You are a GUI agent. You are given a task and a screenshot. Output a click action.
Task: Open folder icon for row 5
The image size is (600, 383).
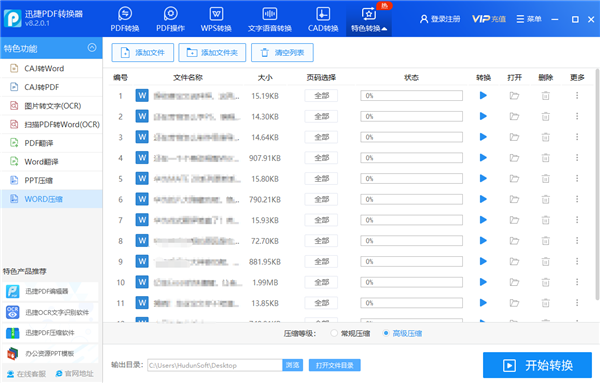pyautogui.click(x=514, y=178)
